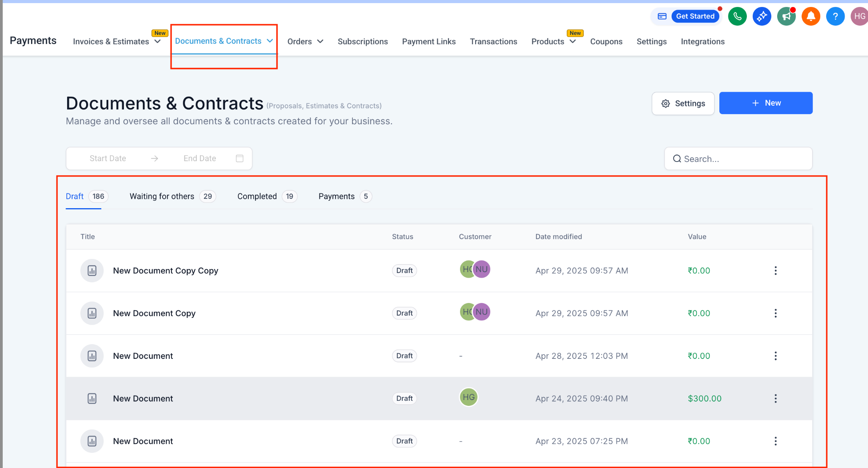Click the blue New button
The image size is (868, 468).
click(766, 103)
